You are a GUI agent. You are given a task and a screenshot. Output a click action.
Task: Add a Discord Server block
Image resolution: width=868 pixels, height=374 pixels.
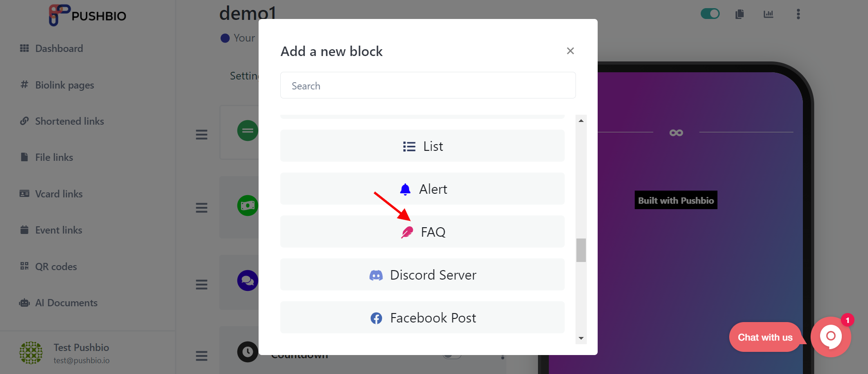point(422,275)
